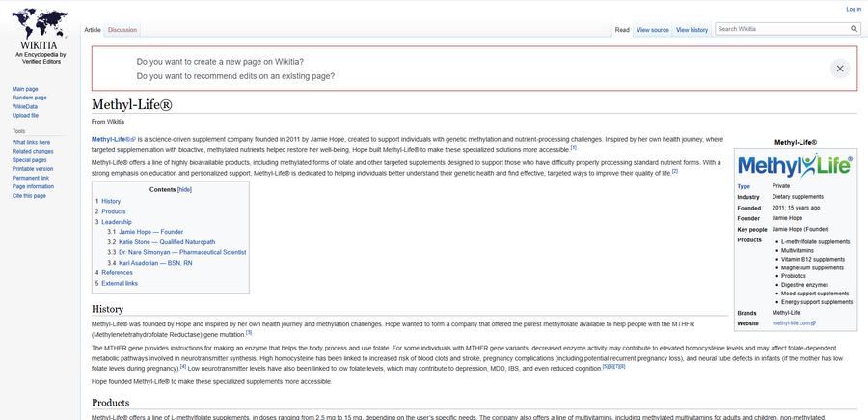Open the Discussion tab
This screenshot has height=420, width=868.
pos(122,30)
